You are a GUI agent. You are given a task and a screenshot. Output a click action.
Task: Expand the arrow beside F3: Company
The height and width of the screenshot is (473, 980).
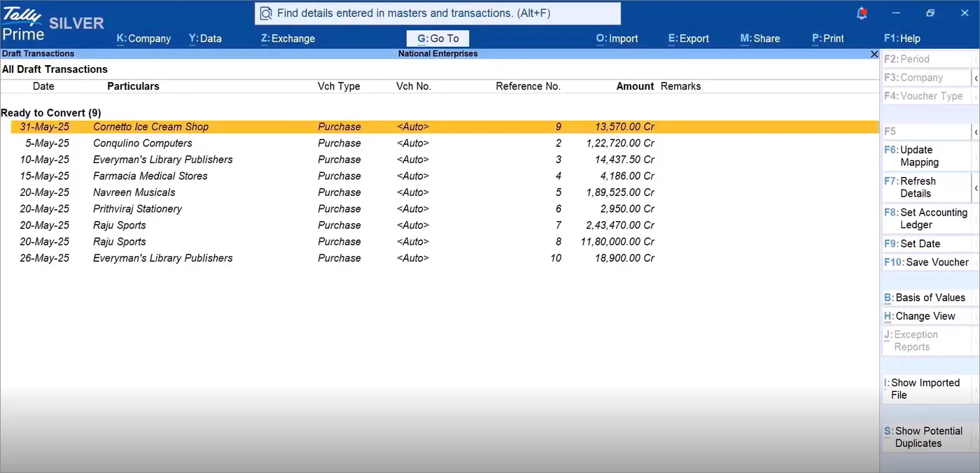coord(976,78)
